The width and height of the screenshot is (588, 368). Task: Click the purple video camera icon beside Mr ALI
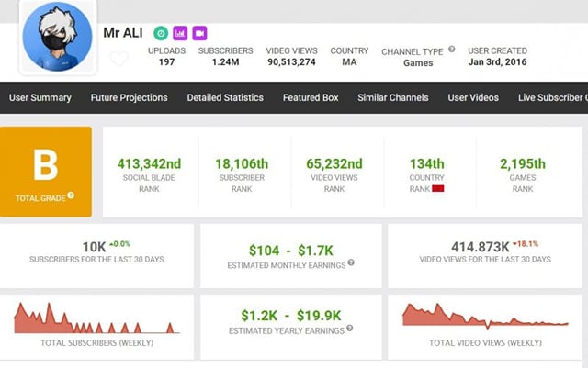pyautogui.click(x=199, y=33)
